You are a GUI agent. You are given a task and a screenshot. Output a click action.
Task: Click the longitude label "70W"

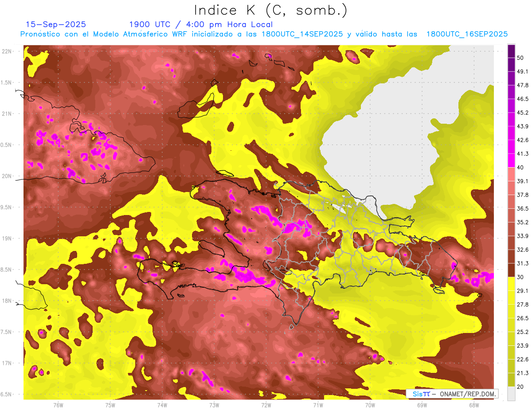(370, 405)
